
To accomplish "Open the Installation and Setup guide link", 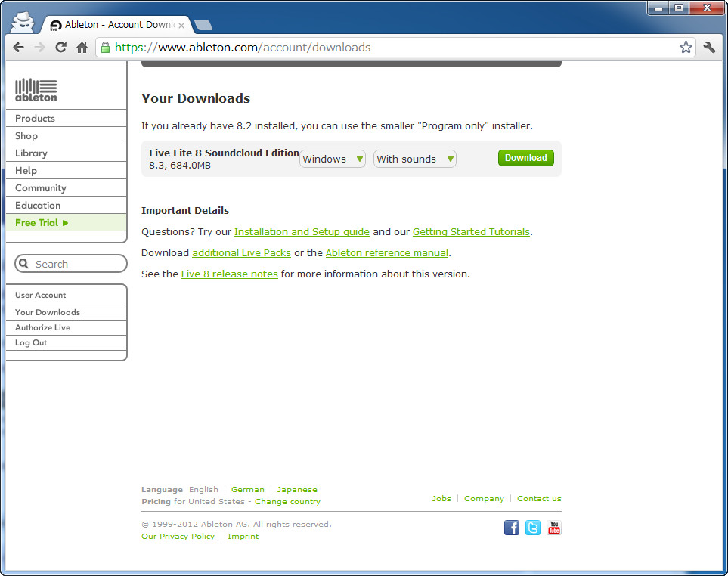I will point(302,231).
